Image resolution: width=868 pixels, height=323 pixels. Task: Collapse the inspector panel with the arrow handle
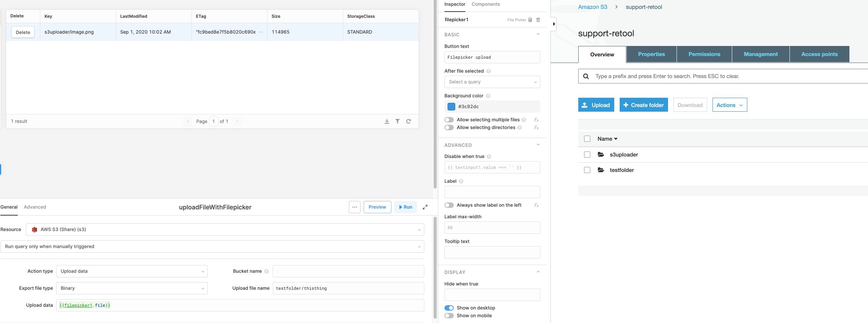[x=554, y=24]
